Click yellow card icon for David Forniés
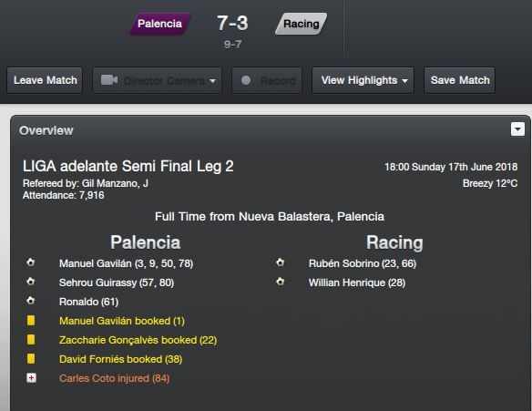The height and width of the screenshot is (411, 532). click(31, 359)
